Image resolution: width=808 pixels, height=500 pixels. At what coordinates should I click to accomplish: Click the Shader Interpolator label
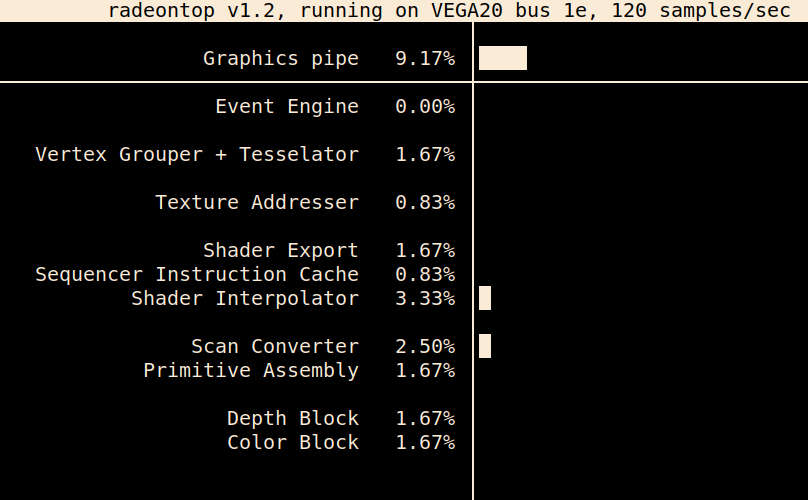coord(245,298)
